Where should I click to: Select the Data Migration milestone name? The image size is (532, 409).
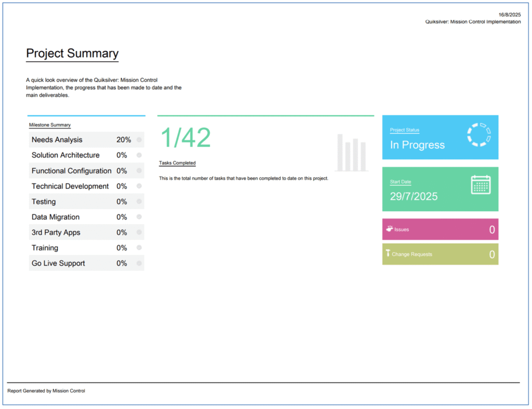(x=56, y=217)
